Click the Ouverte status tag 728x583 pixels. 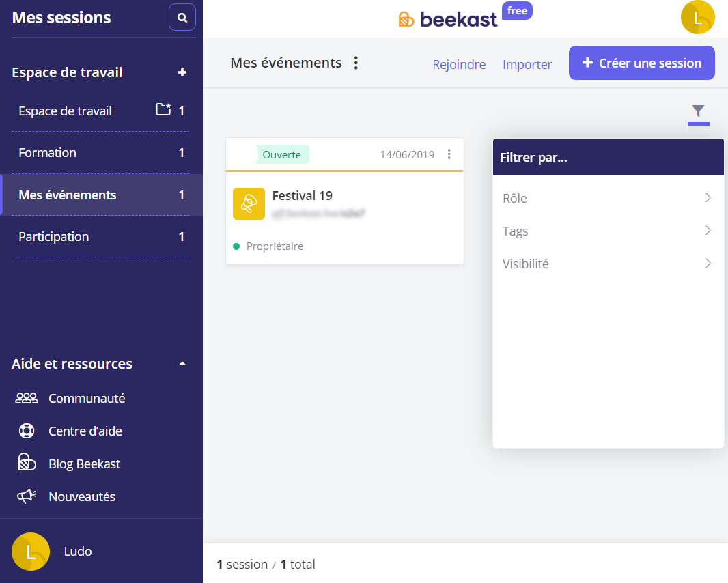(x=282, y=154)
